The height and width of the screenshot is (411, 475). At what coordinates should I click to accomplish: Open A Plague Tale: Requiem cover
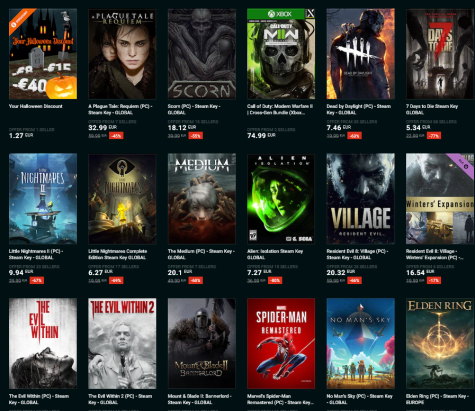(x=122, y=54)
